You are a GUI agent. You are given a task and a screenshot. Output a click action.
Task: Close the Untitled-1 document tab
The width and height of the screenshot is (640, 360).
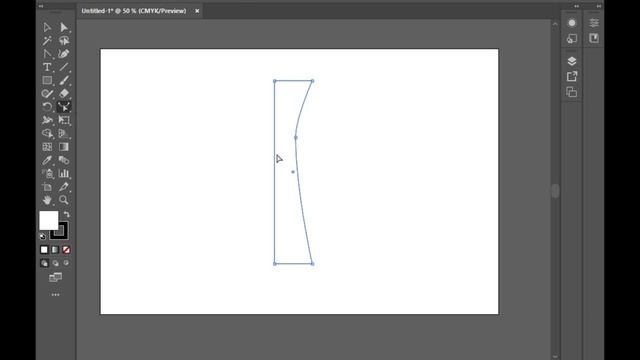click(x=197, y=11)
